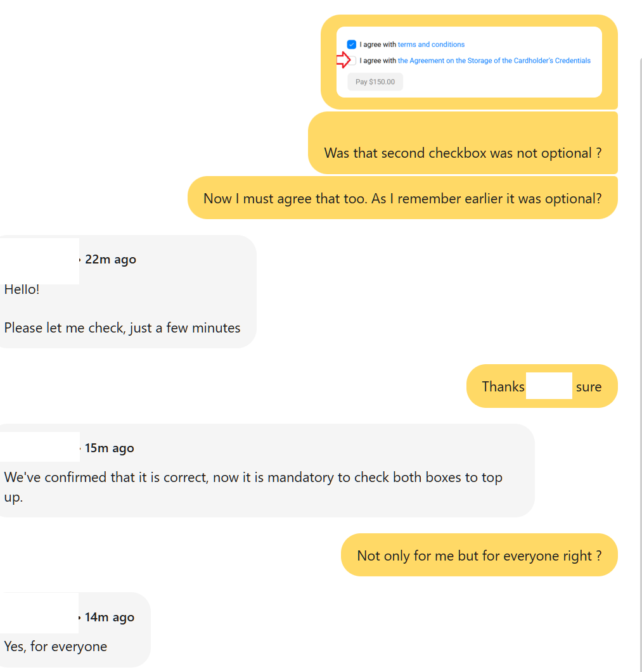Select the 'mandatory to check both boxes' reply
Image resolution: width=642 pixels, height=672 pixels.
[253, 487]
